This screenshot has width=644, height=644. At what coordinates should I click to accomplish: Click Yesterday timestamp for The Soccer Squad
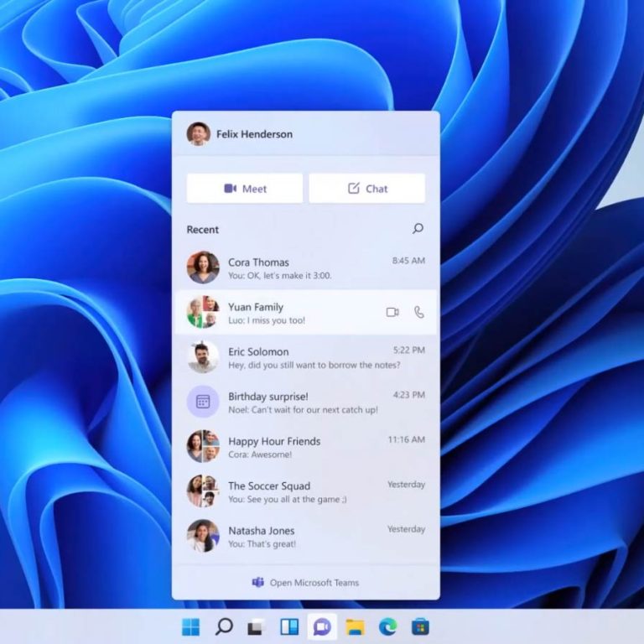click(406, 485)
